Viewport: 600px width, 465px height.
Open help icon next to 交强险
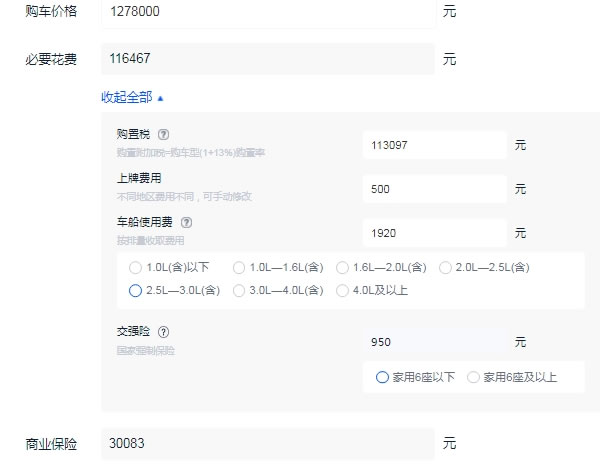[163, 332]
